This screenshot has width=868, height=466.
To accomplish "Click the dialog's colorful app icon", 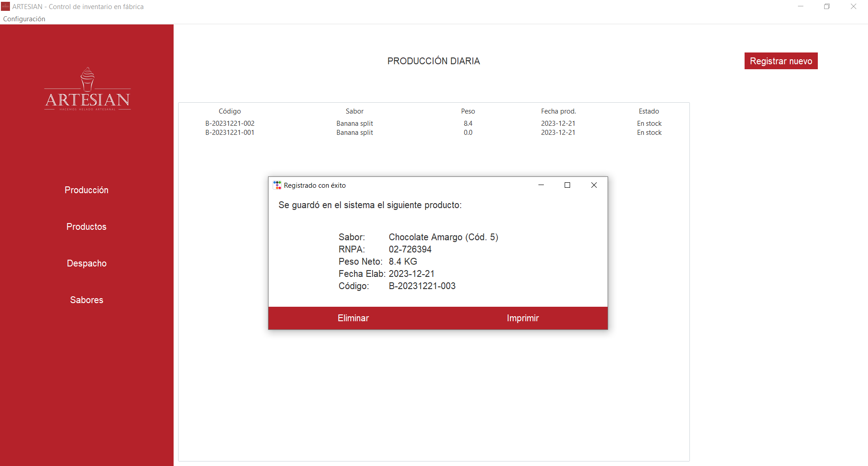I will coord(277,185).
